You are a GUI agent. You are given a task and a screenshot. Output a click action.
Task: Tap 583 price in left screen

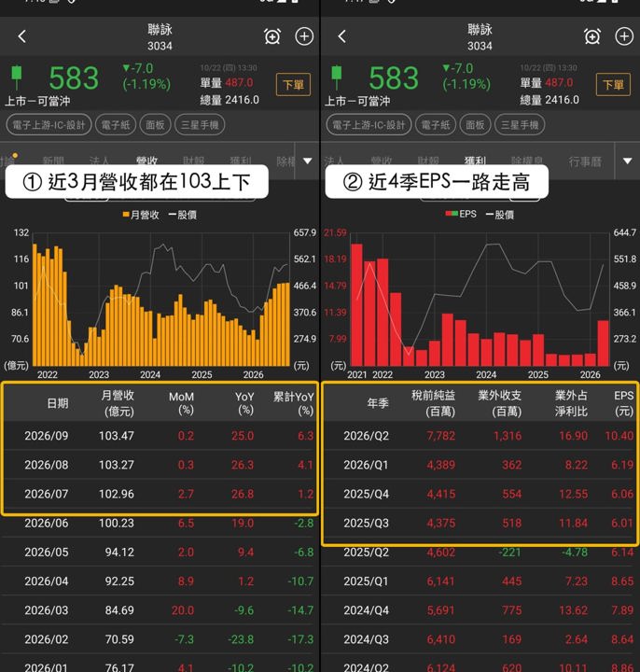coord(74,78)
